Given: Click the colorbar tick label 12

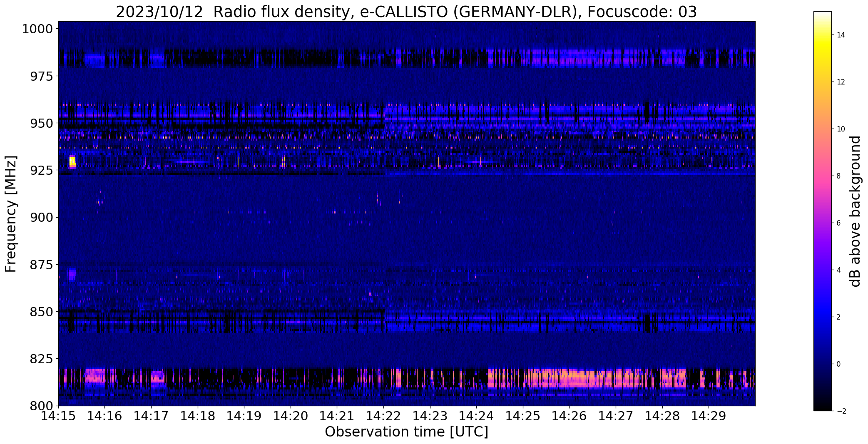Looking at the screenshot, I should 841,82.
